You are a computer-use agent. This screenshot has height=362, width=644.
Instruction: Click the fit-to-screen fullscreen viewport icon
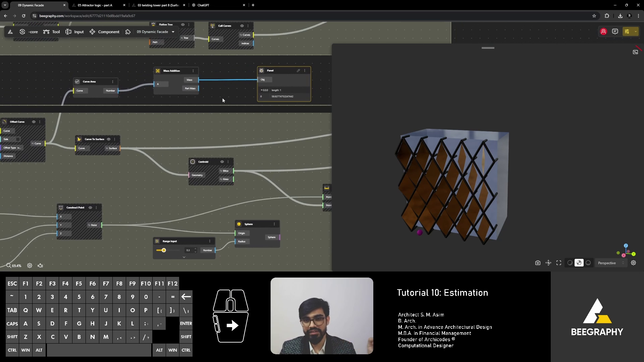559,263
